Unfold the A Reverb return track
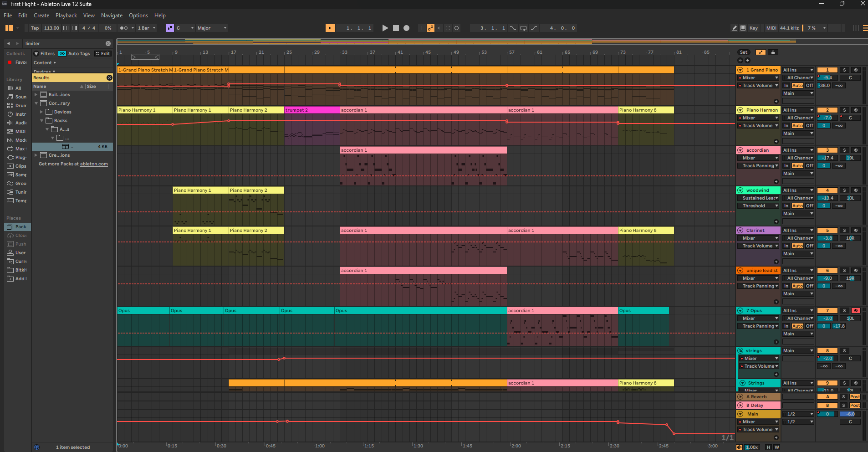This screenshot has height=452, width=868. pyautogui.click(x=740, y=397)
